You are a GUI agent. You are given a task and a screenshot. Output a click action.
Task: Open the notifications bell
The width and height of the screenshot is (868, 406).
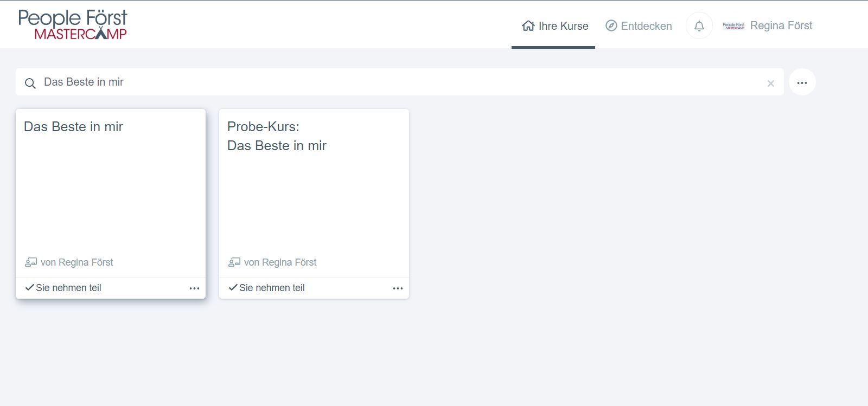click(x=699, y=25)
